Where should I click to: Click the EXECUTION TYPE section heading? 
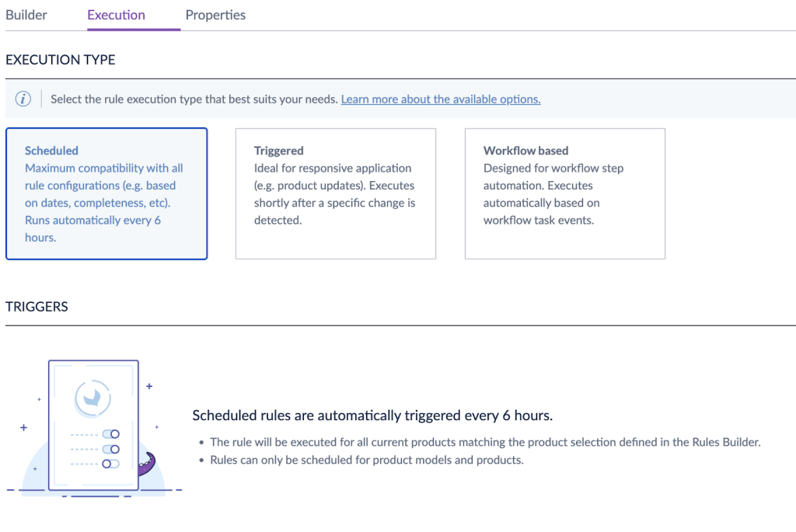61,60
